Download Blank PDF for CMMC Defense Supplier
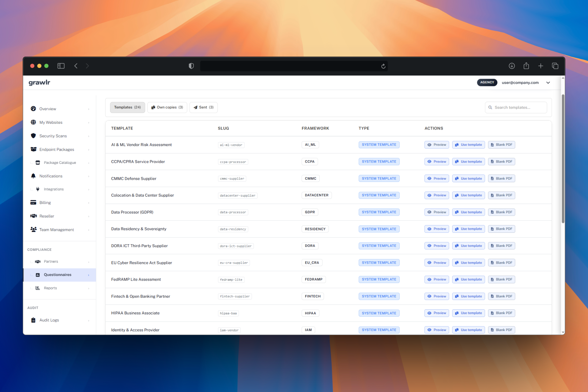Image resolution: width=588 pixels, height=392 pixels. [501, 179]
